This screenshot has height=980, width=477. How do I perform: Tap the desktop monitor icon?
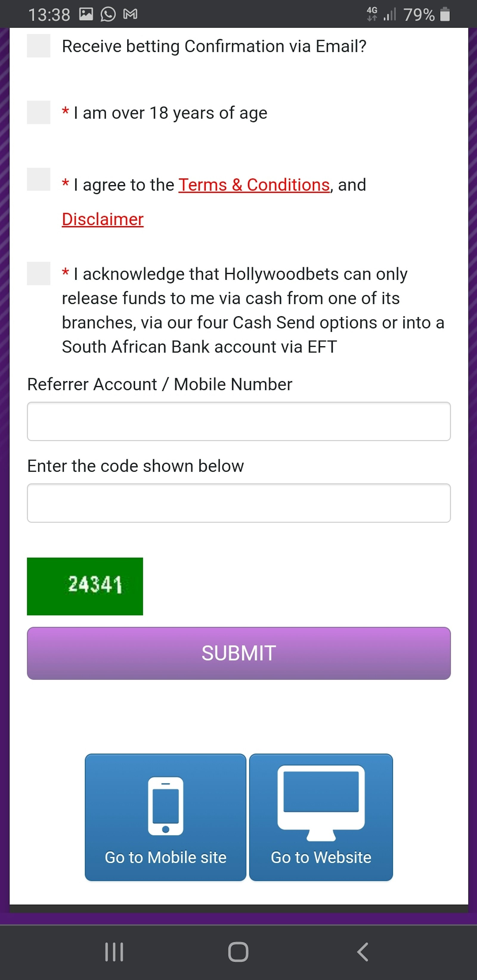[x=321, y=801]
